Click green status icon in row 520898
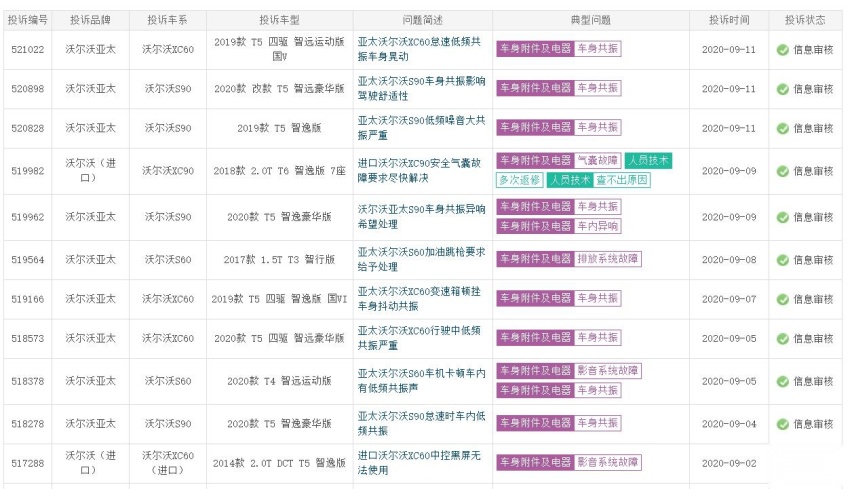852x489 pixels. (783, 89)
